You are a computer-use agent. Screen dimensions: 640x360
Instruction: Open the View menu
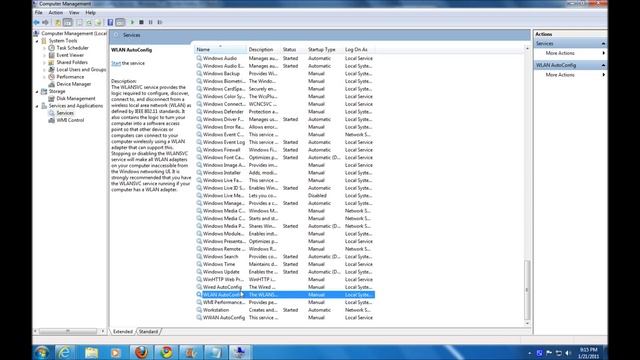[x=74, y=13]
